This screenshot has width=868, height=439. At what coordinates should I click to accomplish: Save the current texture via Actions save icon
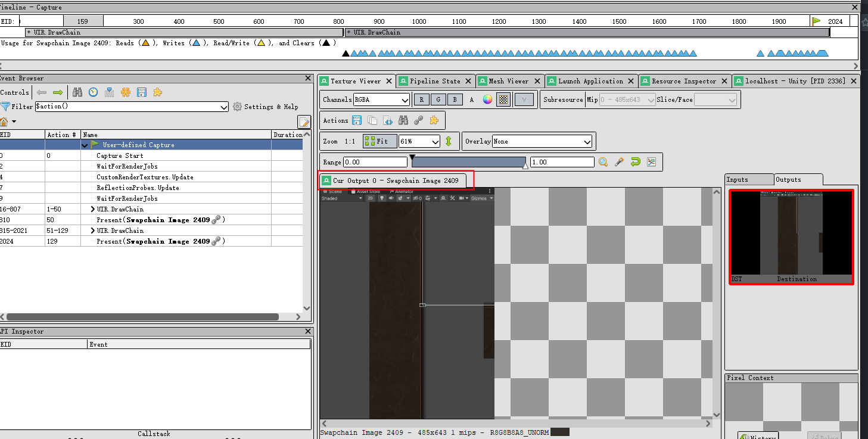(357, 120)
